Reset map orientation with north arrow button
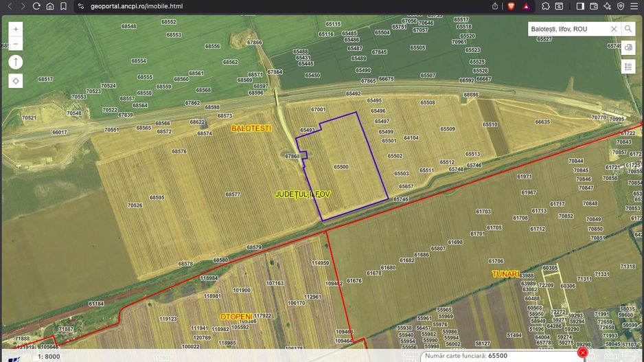This screenshot has height=362, width=644. coord(16,63)
